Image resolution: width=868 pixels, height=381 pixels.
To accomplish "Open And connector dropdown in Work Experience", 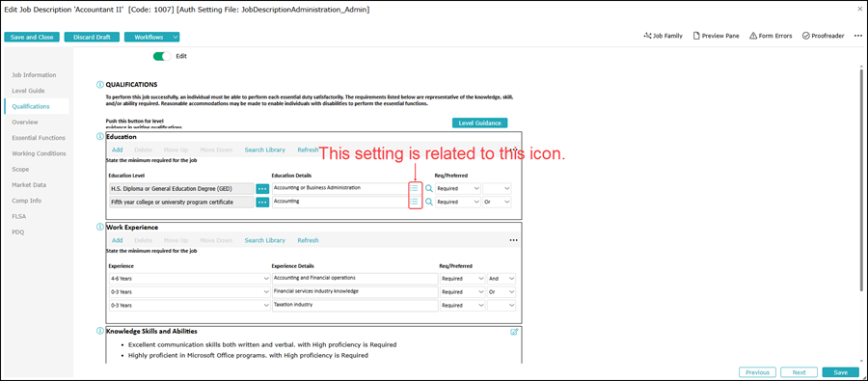I will (501, 279).
